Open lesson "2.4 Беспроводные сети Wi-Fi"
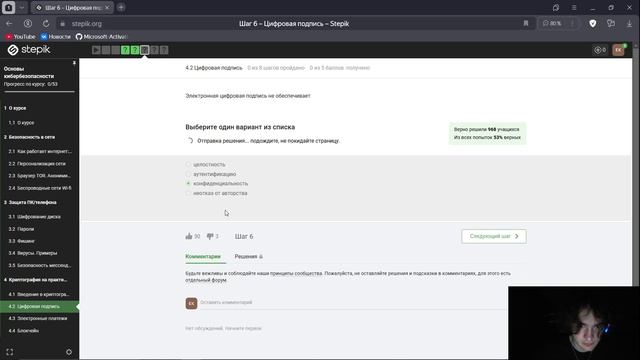Screen dimensions: 640x360 [40, 188]
